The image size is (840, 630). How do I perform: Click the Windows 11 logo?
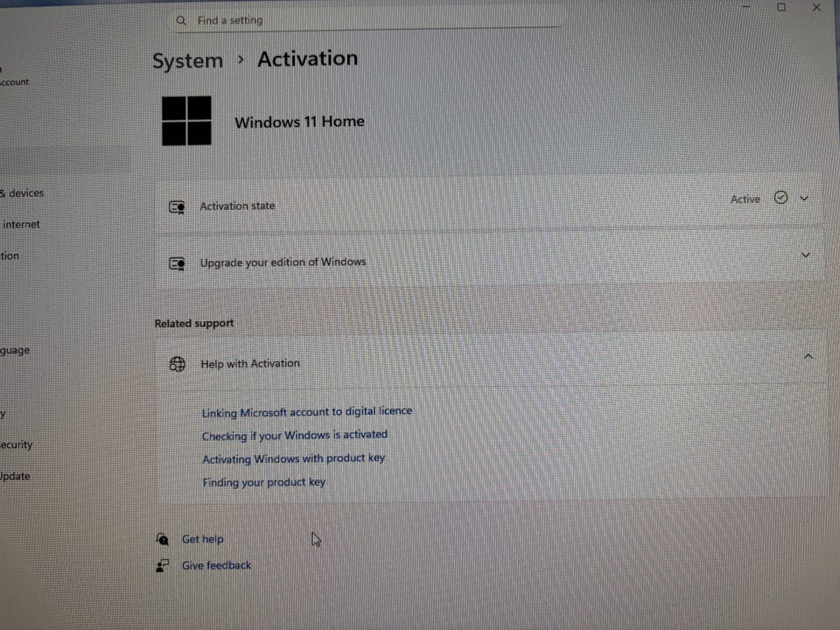(186, 121)
